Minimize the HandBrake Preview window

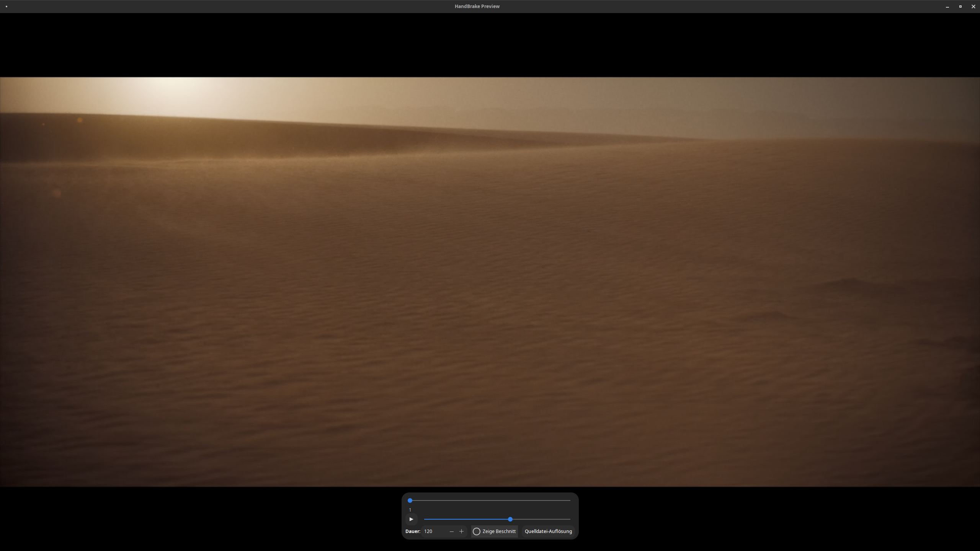[x=947, y=7]
